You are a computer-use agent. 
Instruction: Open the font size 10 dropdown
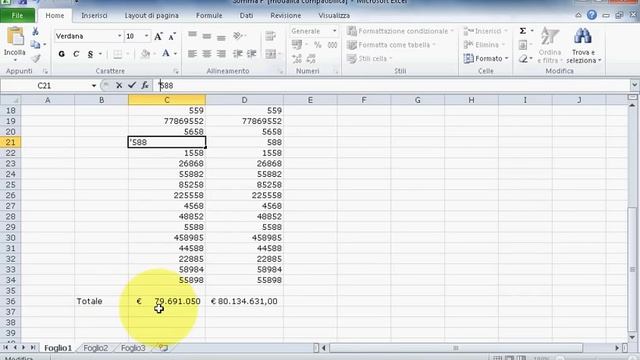click(x=146, y=36)
